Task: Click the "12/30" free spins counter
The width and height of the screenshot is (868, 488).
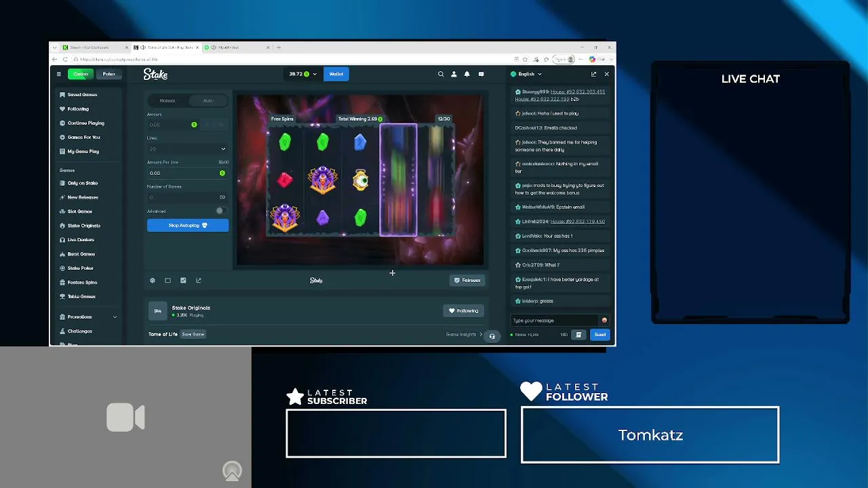Action: [x=443, y=119]
